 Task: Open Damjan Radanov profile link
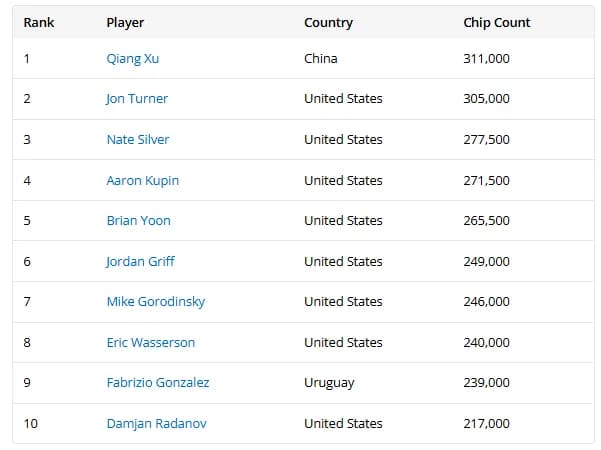(157, 424)
